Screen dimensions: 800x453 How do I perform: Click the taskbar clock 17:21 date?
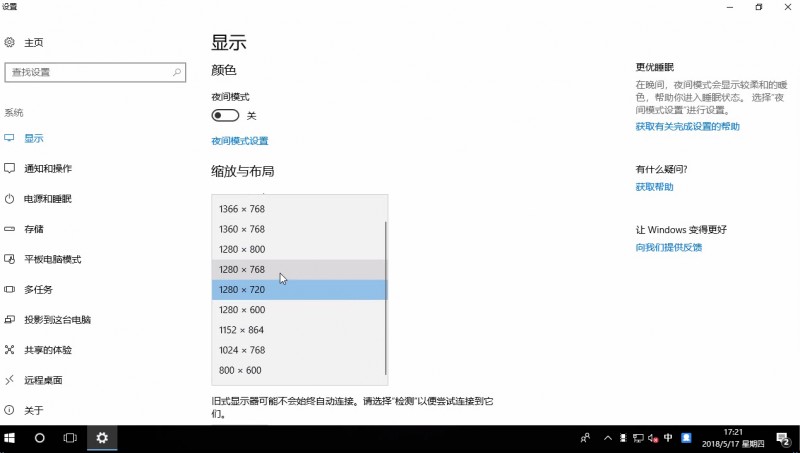[733, 438]
